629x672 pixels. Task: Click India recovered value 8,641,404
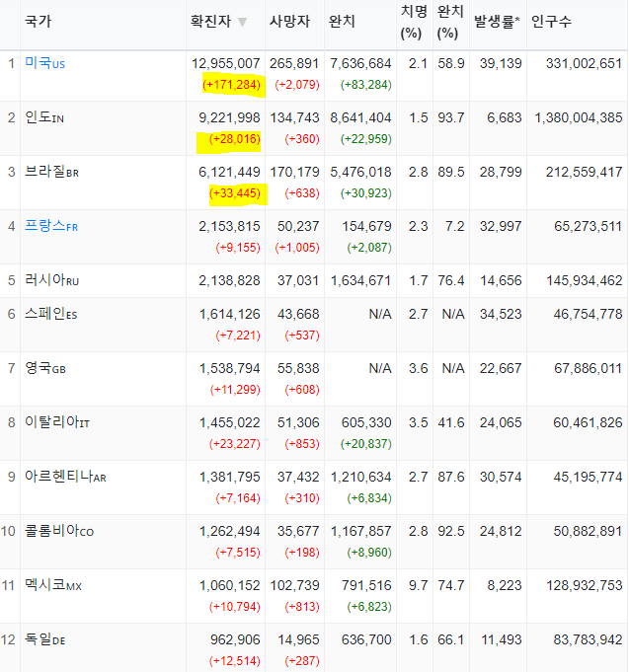pyautogui.click(x=360, y=117)
